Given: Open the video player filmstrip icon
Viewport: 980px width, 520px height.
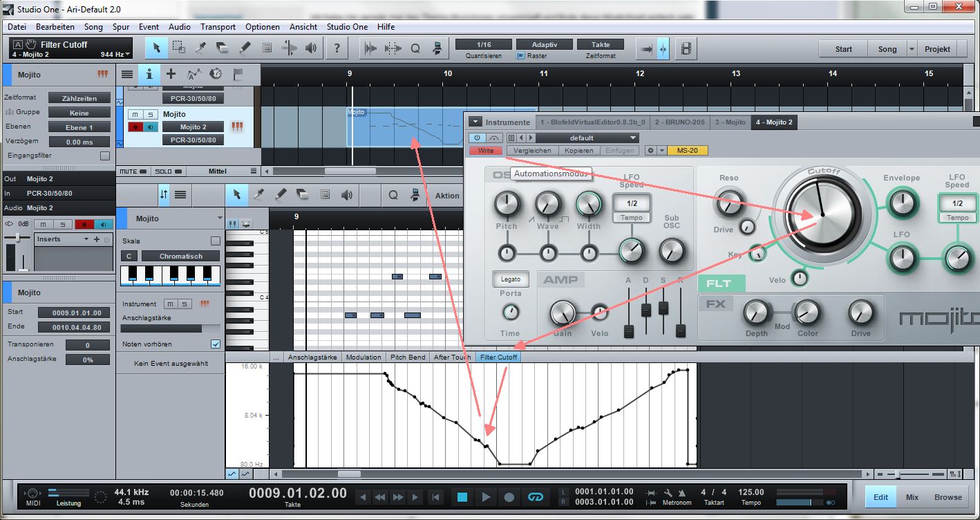Looking at the screenshot, I should [x=686, y=48].
